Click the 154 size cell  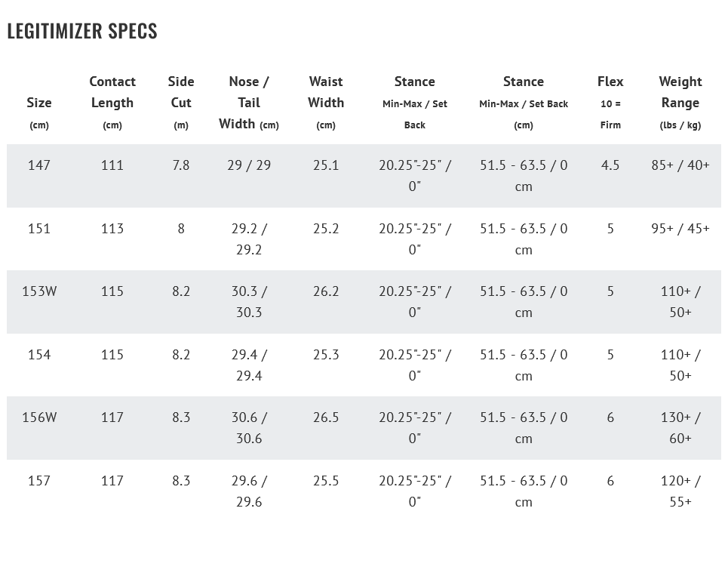tap(39, 354)
